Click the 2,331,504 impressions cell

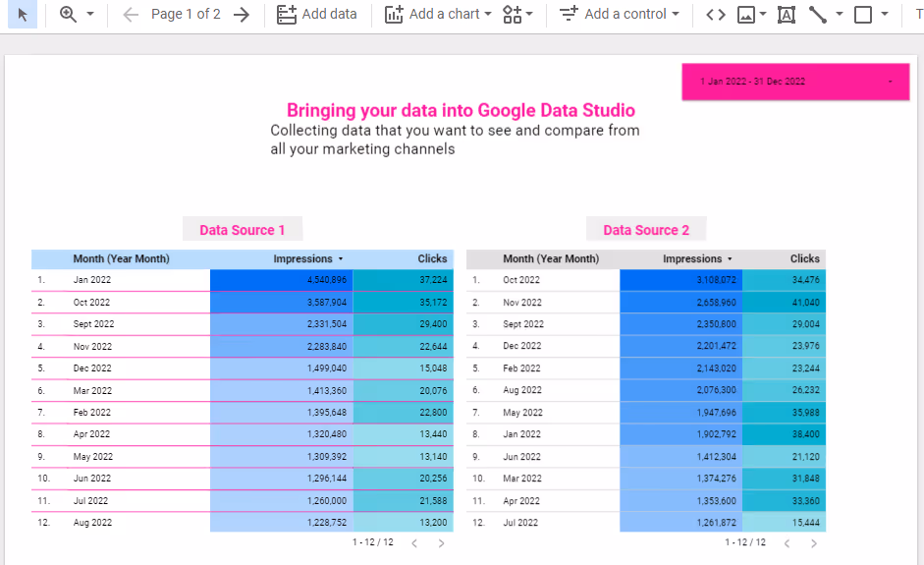282,324
